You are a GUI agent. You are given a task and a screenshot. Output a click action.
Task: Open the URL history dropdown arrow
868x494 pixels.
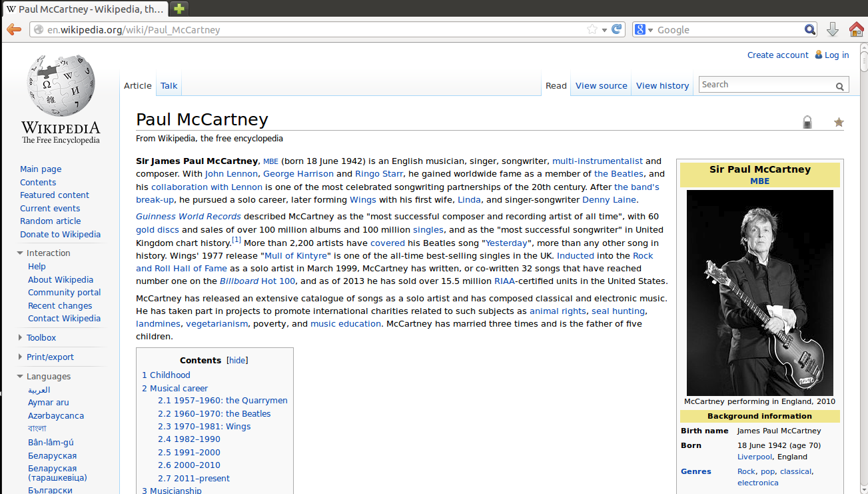[604, 30]
